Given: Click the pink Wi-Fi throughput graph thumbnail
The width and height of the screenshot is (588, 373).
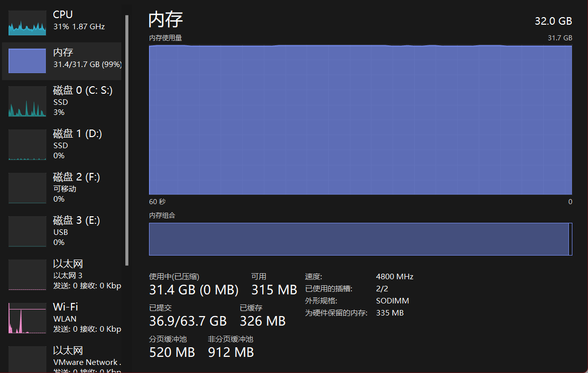Looking at the screenshot, I should pos(27,318).
